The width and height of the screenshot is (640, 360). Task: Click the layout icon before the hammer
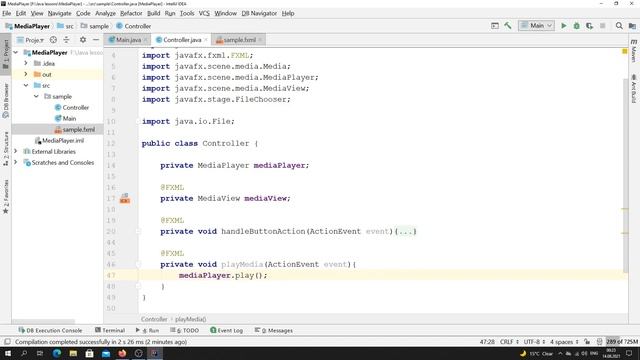(495, 25)
